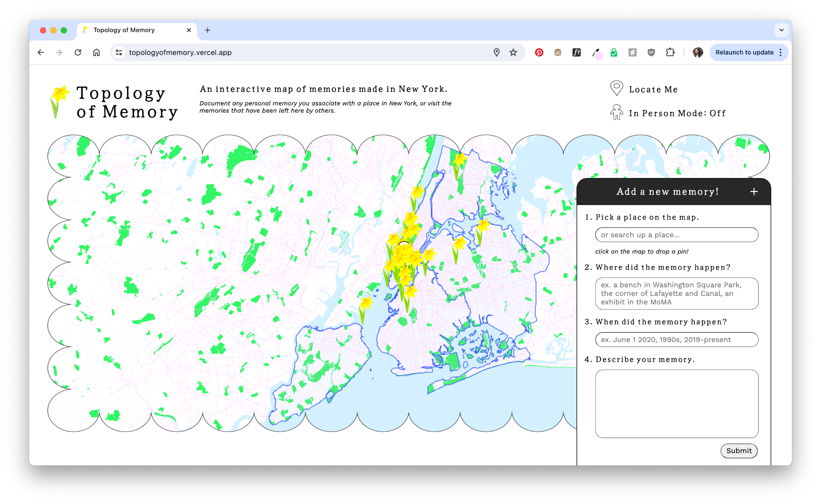Click the new tab plus button

pos(208,30)
